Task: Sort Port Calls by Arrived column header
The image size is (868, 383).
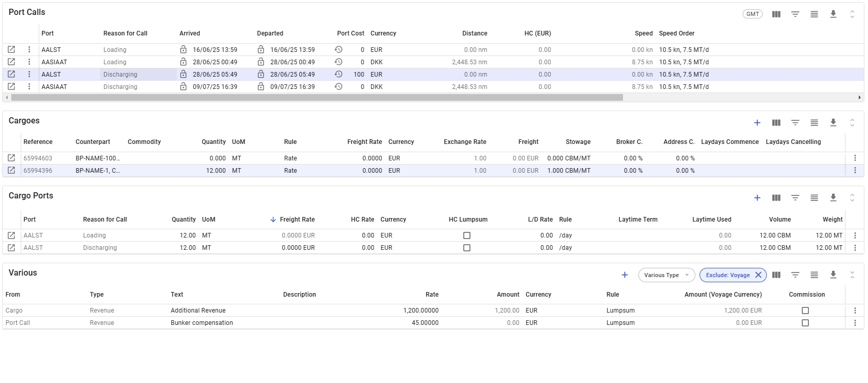Action: click(x=190, y=33)
